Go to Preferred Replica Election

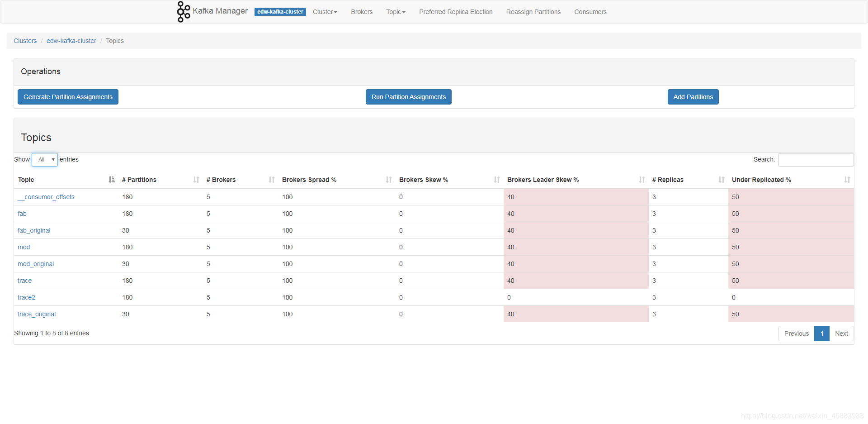[x=456, y=12]
